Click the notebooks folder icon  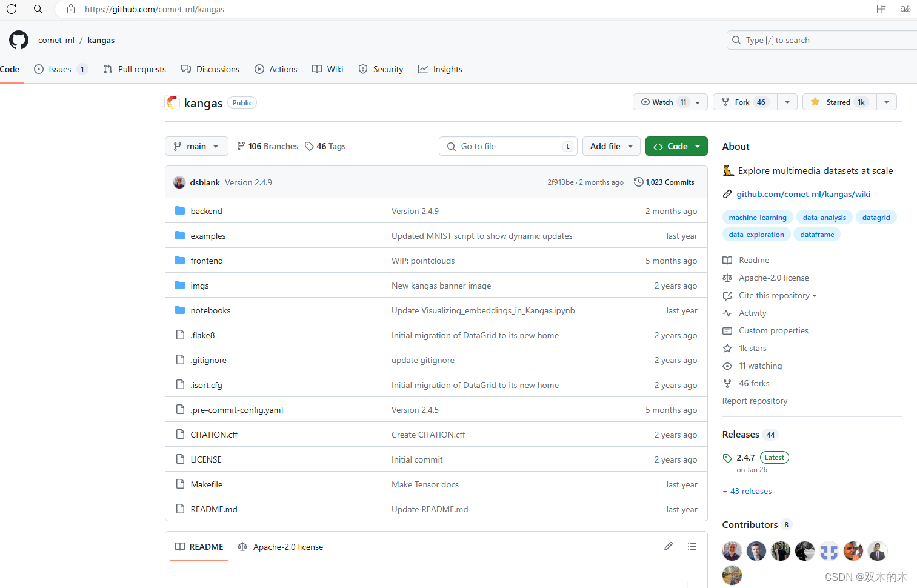click(x=180, y=310)
